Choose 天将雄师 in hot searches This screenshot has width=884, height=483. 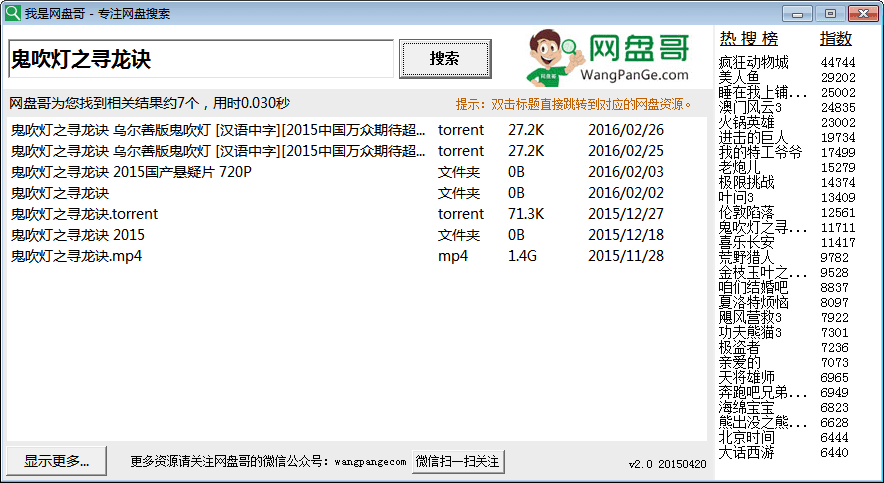pos(746,377)
